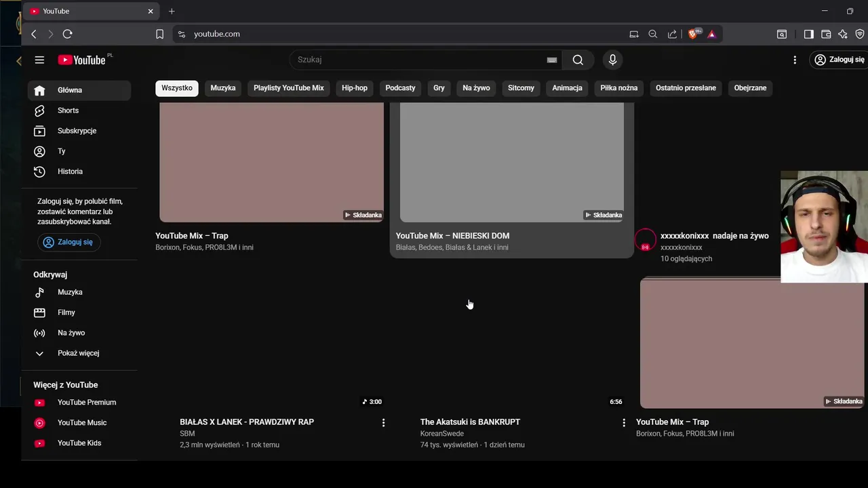Open more options for BIAŁAS X LANEK video
868x488 pixels.
(x=383, y=422)
